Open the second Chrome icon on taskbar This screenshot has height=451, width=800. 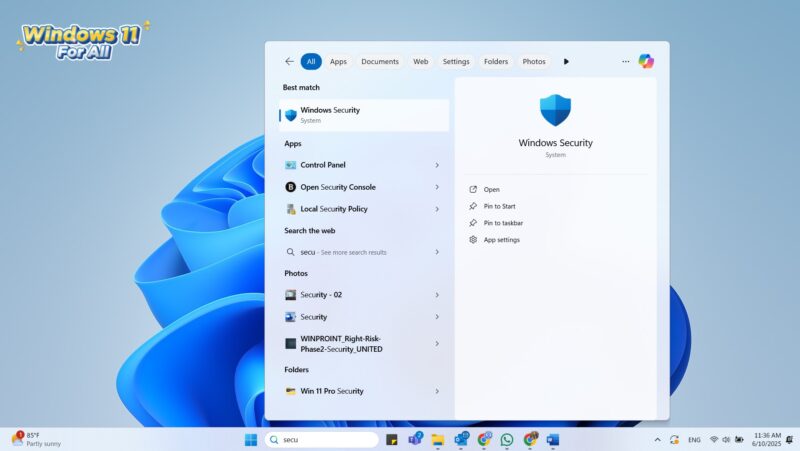click(531, 439)
